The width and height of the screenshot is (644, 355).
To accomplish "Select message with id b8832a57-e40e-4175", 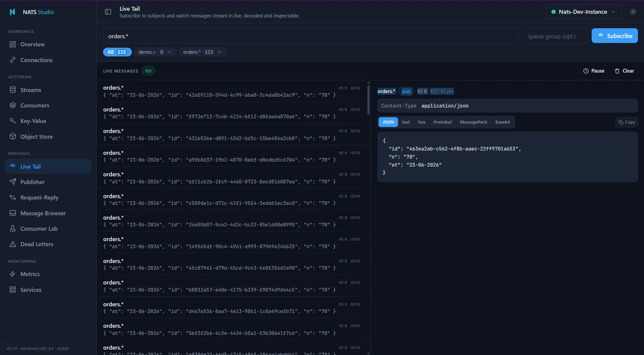I will (x=232, y=286).
